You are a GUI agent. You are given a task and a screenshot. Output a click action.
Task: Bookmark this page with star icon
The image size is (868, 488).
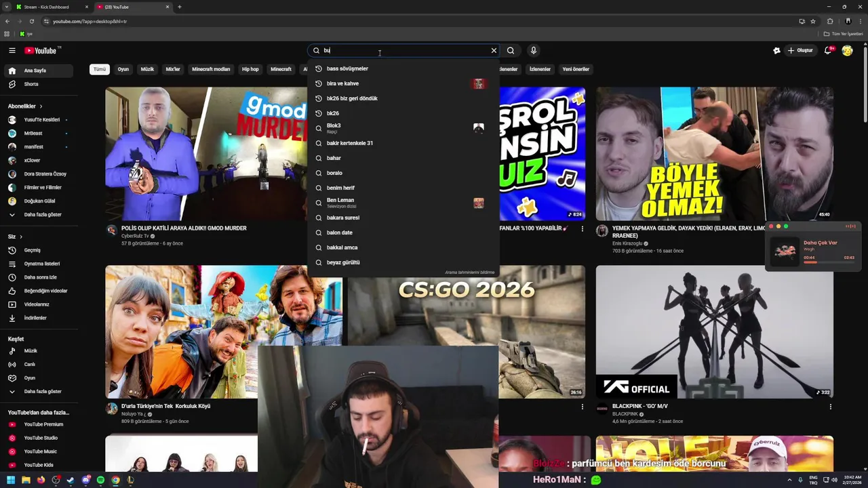(813, 21)
